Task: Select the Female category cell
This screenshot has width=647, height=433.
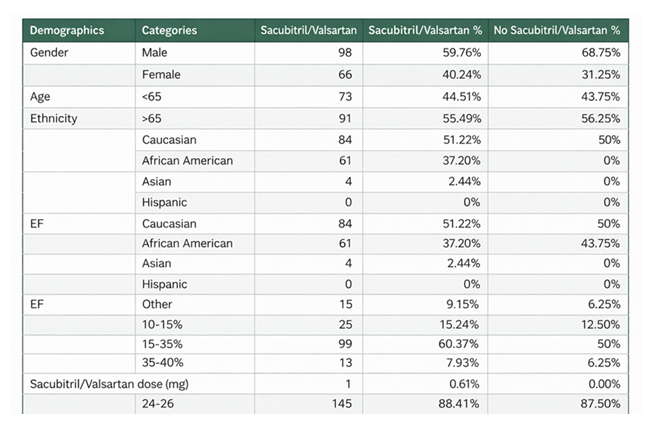Action: [160, 73]
